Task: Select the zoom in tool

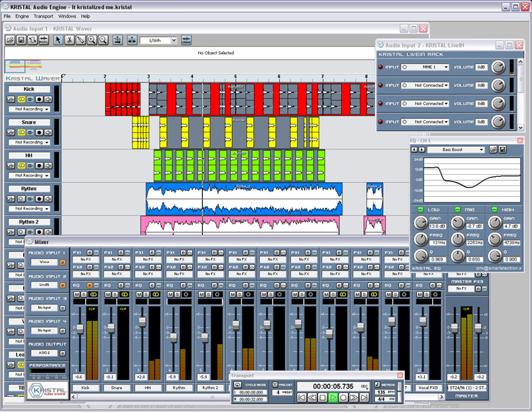Action: [x=92, y=40]
